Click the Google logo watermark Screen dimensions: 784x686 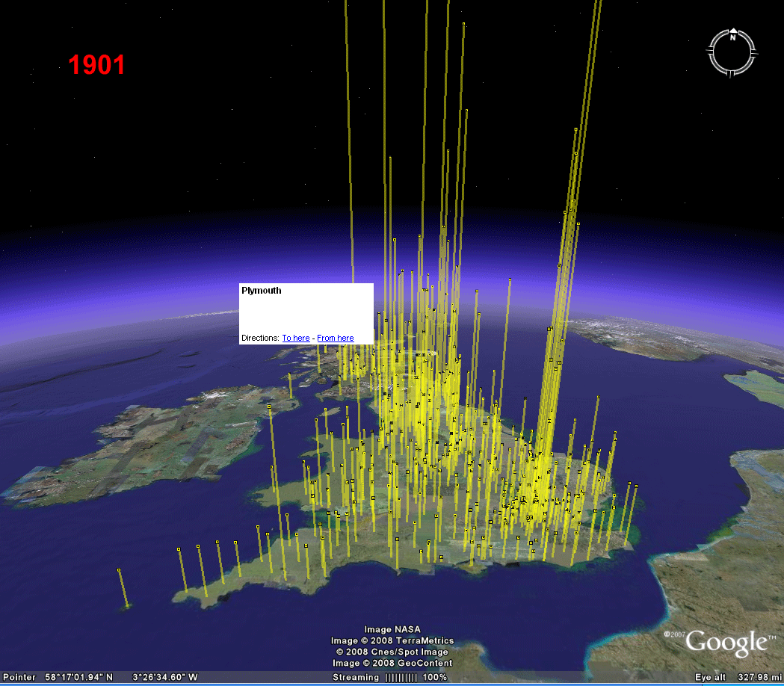click(x=726, y=643)
